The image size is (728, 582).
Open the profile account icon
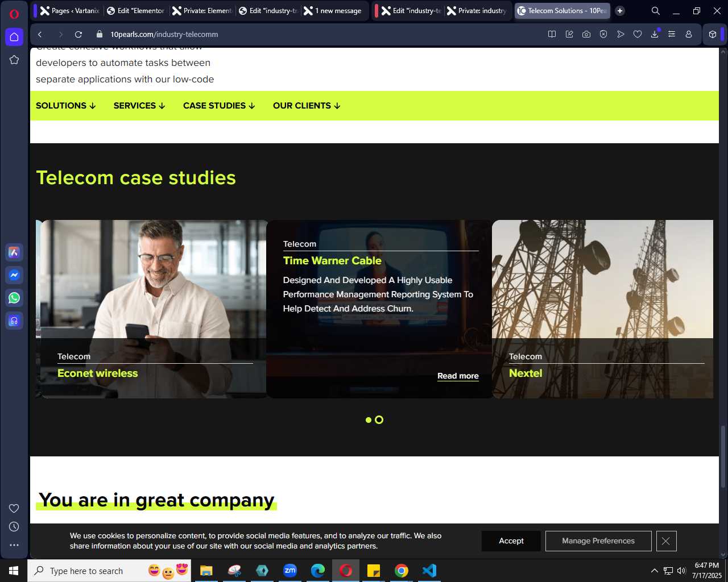click(689, 34)
